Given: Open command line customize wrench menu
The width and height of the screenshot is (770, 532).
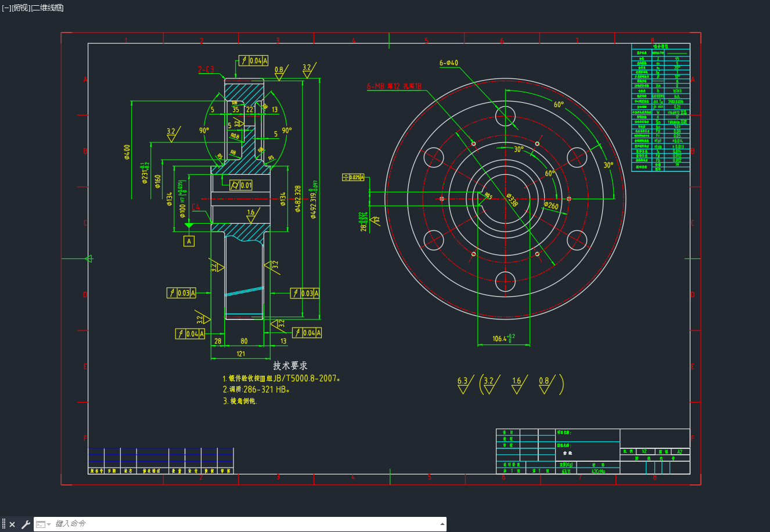Looking at the screenshot, I should 26,524.
